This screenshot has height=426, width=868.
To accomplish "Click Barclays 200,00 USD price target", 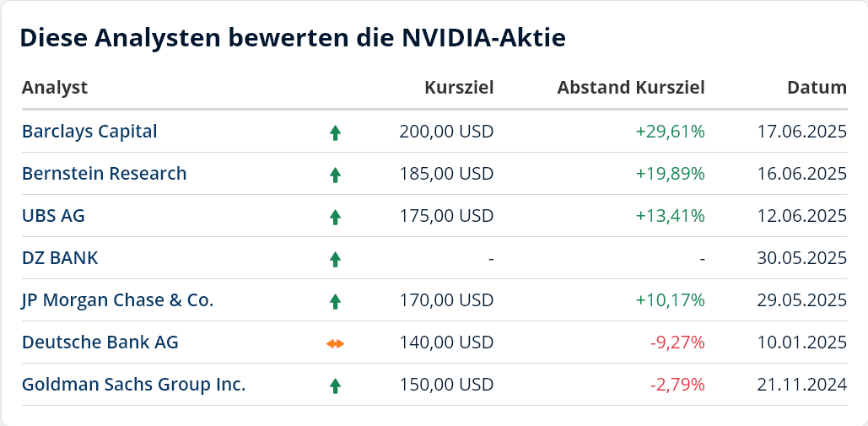I will click(446, 132).
